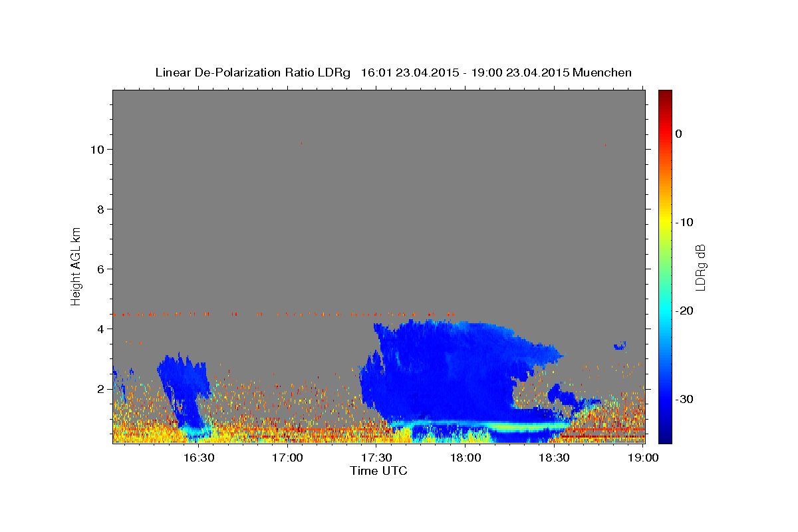
Task: Click the dark red top of the colorbar
Action: (x=665, y=96)
